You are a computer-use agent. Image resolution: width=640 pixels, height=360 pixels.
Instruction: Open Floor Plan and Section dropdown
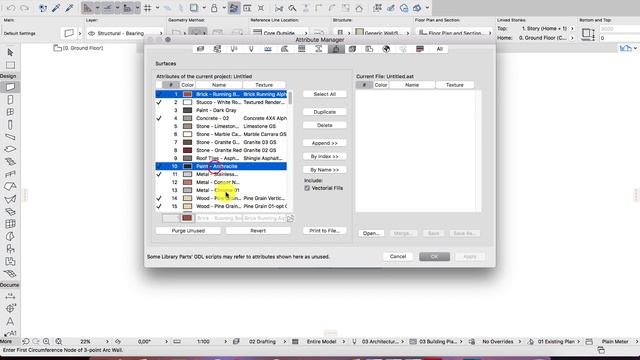tap(455, 33)
